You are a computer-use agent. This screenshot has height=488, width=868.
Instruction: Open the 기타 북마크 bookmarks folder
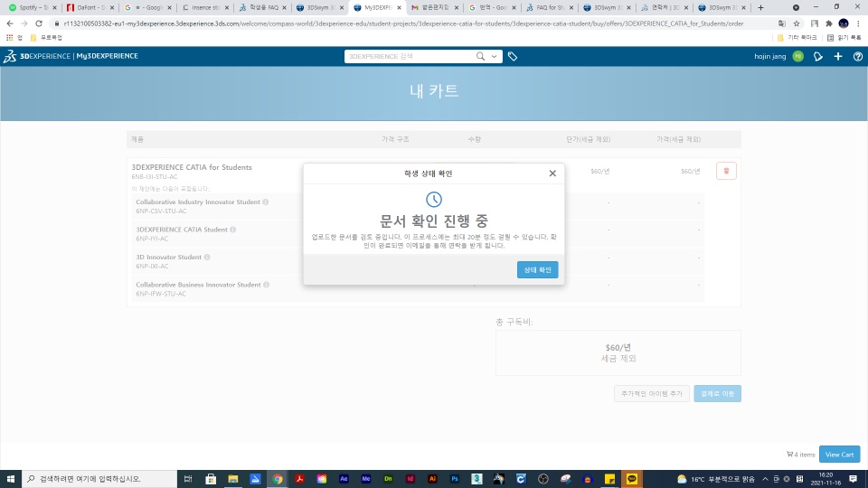(797, 38)
